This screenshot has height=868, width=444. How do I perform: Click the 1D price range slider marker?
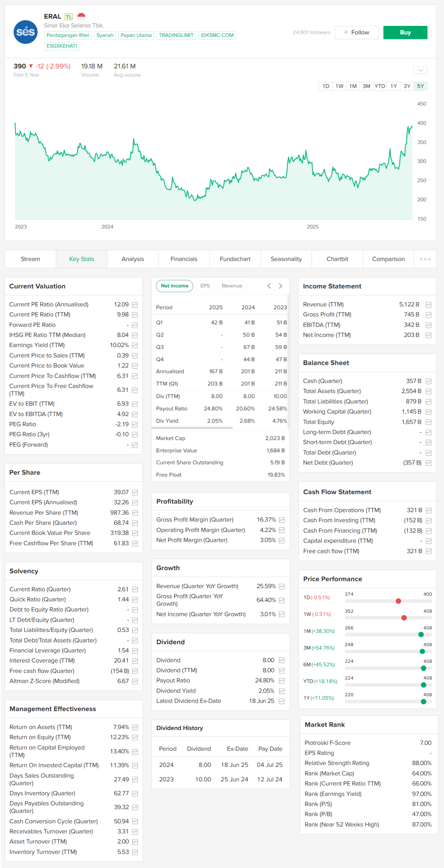pyautogui.click(x=398, y=601)
